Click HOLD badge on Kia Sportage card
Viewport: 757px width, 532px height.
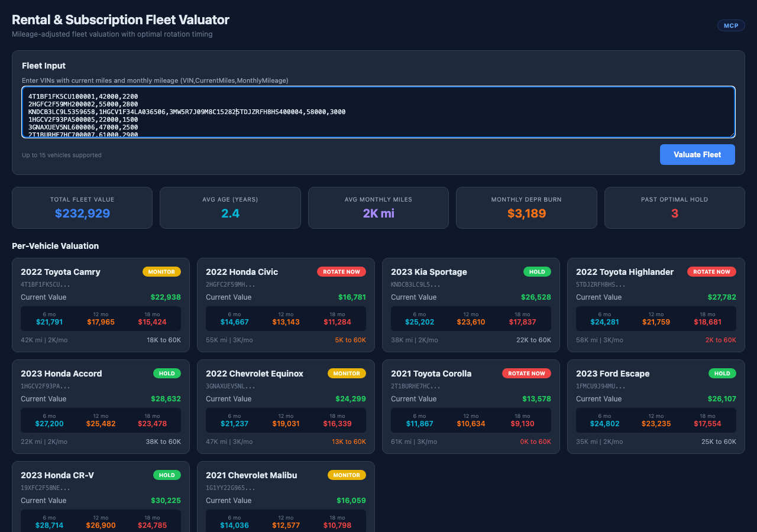click(537, 272)
